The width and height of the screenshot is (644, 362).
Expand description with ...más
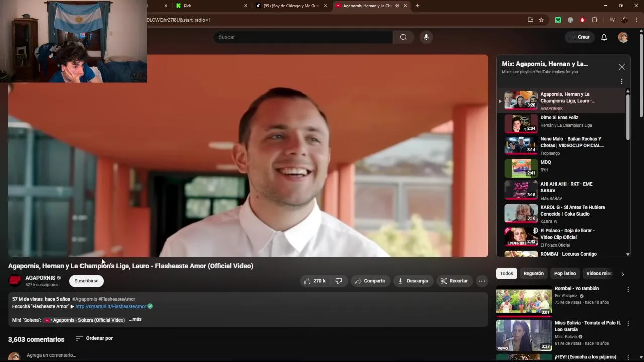point(135,319)
